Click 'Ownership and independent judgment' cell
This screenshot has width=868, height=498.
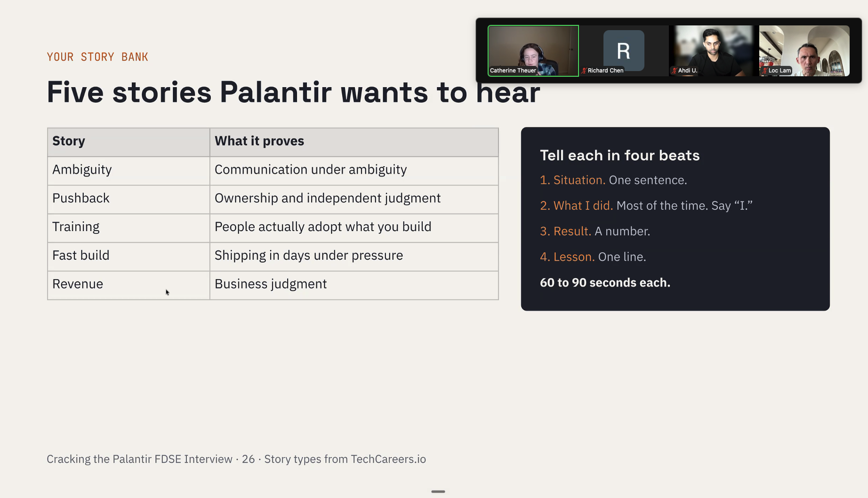[x=354, y=199]
